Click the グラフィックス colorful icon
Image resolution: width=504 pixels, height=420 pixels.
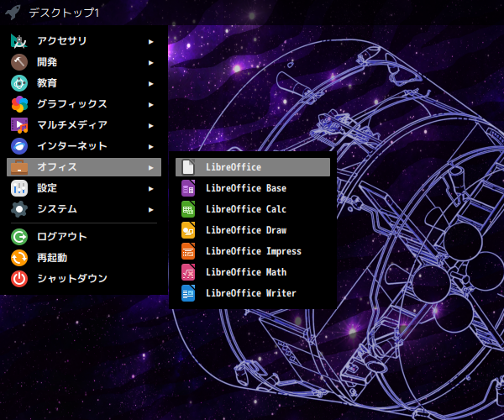[x=19, y=104]
